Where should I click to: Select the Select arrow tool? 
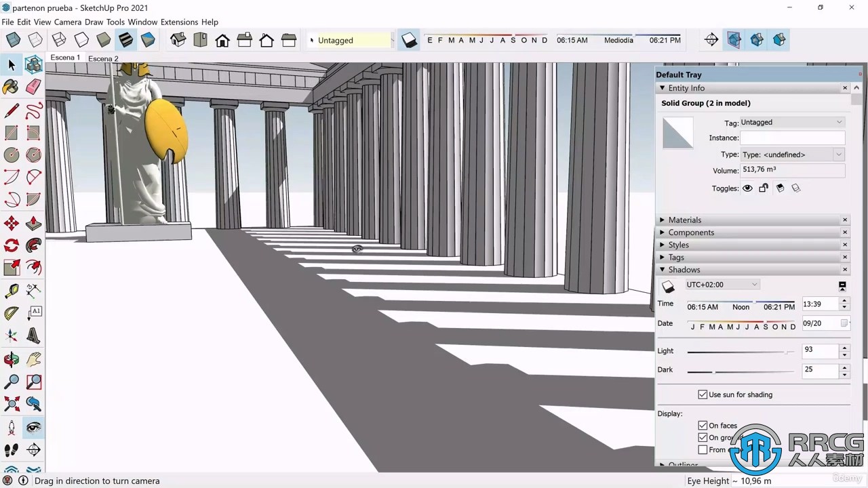pyautogui.click(x=12, y=65)
